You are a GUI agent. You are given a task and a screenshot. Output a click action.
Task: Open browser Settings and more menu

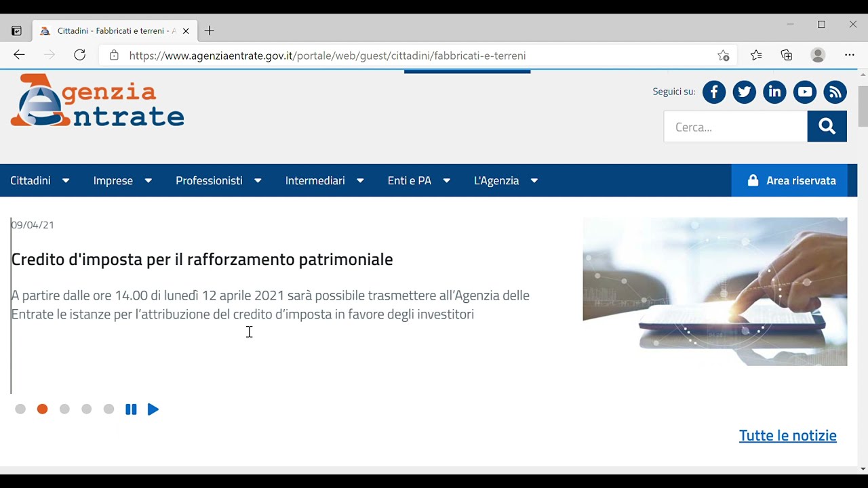(x=850, y=56)
